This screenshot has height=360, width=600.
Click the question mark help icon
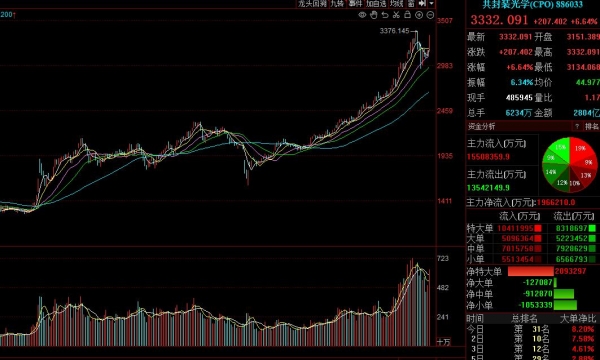click(577, 126)
